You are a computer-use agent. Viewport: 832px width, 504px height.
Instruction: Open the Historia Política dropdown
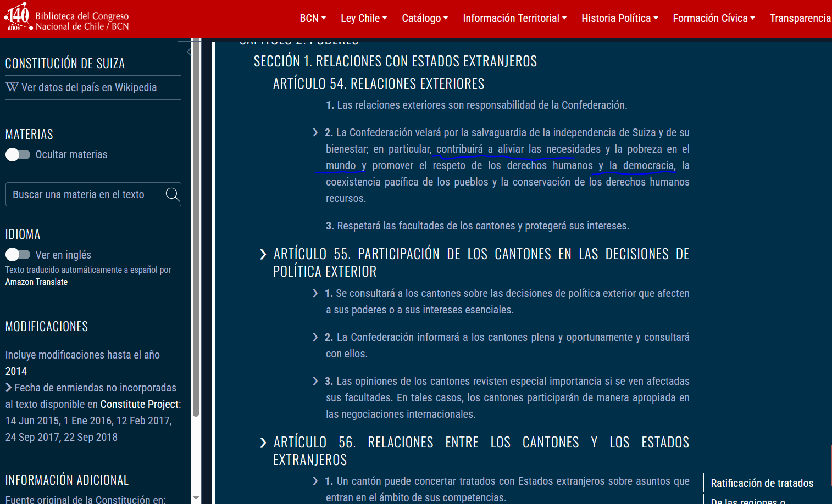pos(620,18)
